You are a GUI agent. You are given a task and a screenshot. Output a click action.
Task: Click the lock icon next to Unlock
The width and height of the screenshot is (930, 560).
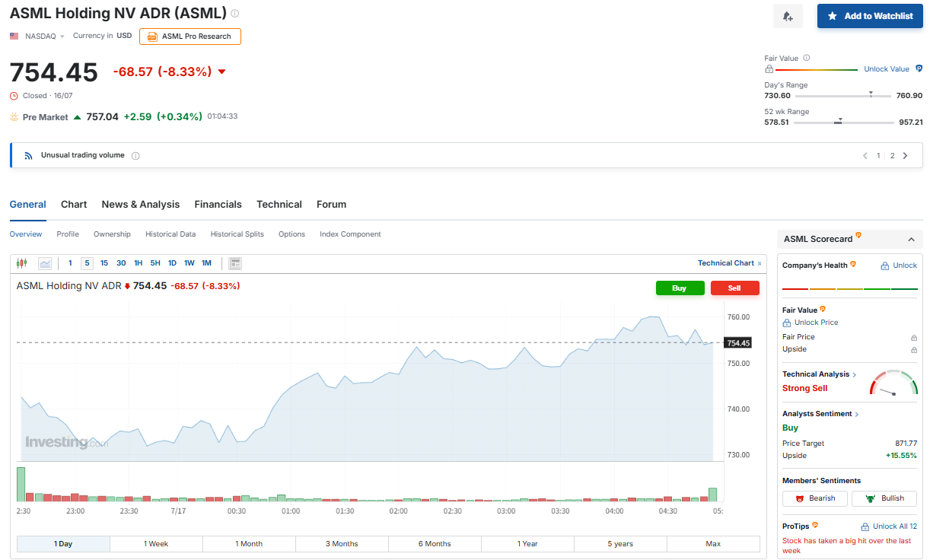(x=885, y=266)
